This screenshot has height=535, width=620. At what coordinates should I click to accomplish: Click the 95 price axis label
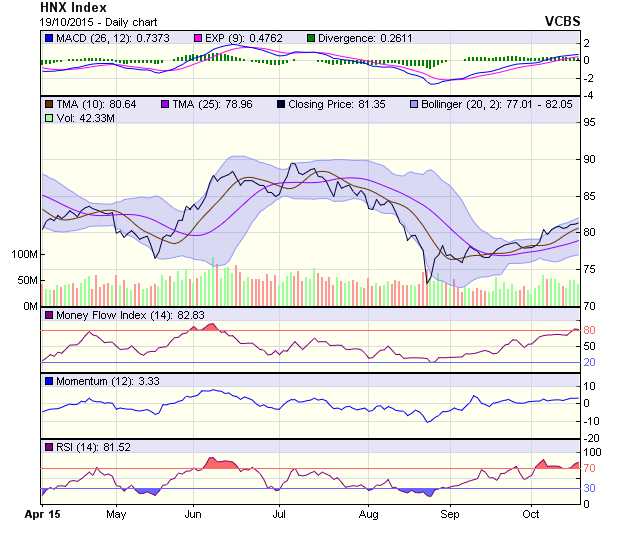tap(591, 122)
